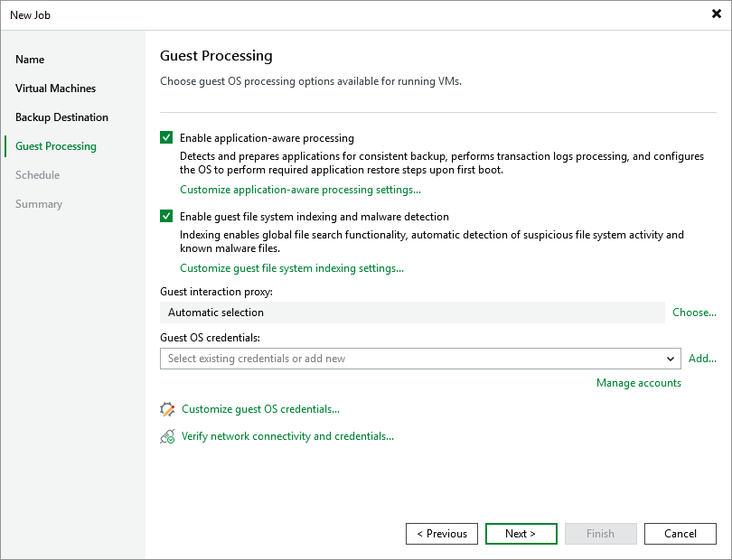This screenshot has height=560, width=732.
Task: Disable guest file system indexing and malware detection
Action: (166, 216)
